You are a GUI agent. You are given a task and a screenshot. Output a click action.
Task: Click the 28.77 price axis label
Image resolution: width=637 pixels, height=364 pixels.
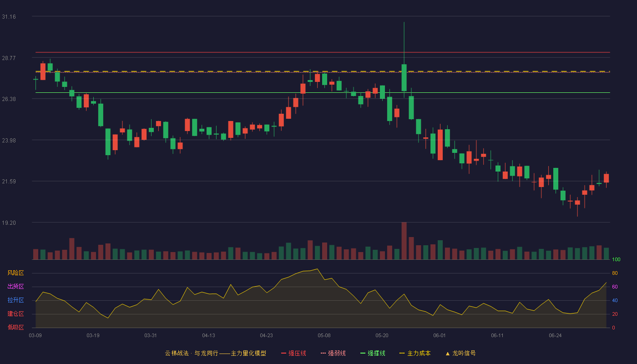(9, 58)
